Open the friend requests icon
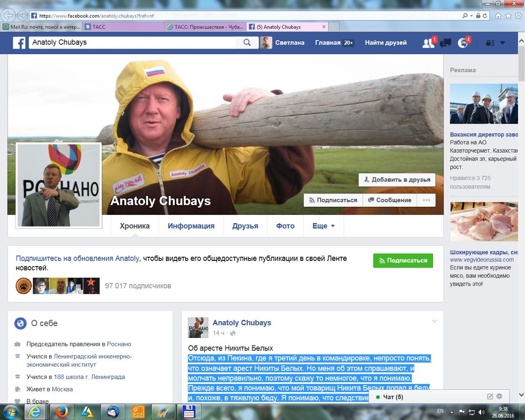The image size is (525, 420). click(x=428, y=43)
